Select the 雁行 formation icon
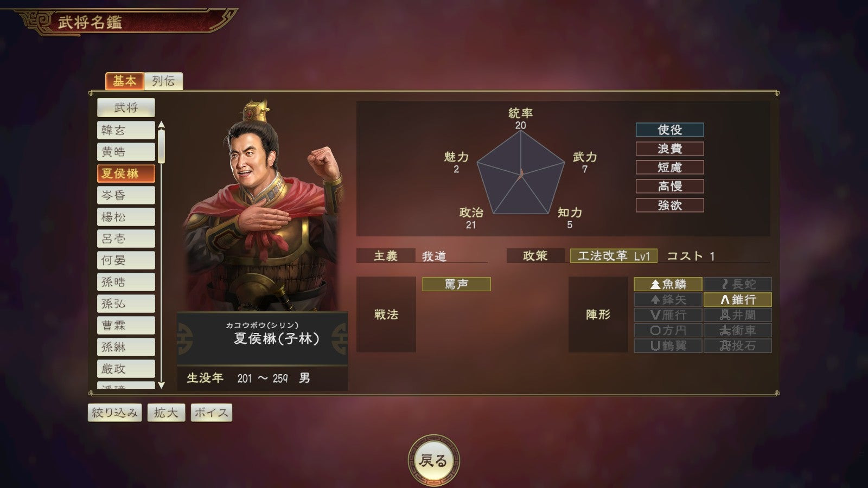Viewport: 868px width, 488px height. (x=668, y=315)
